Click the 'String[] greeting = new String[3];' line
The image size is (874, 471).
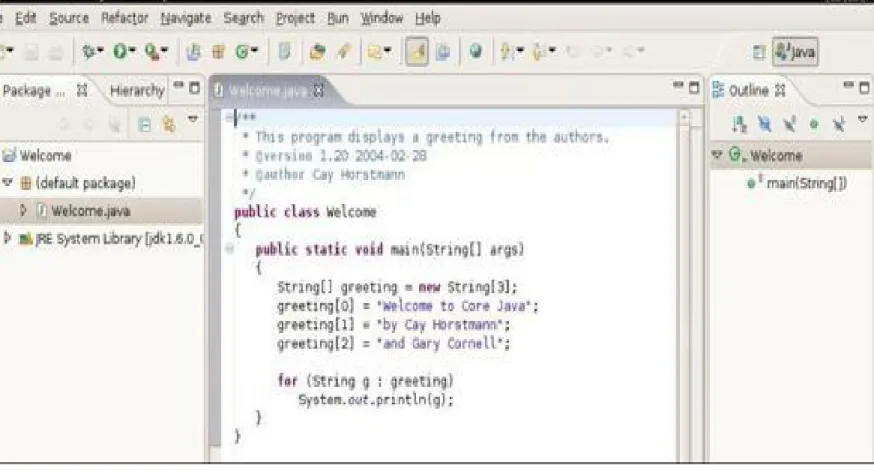397,287
